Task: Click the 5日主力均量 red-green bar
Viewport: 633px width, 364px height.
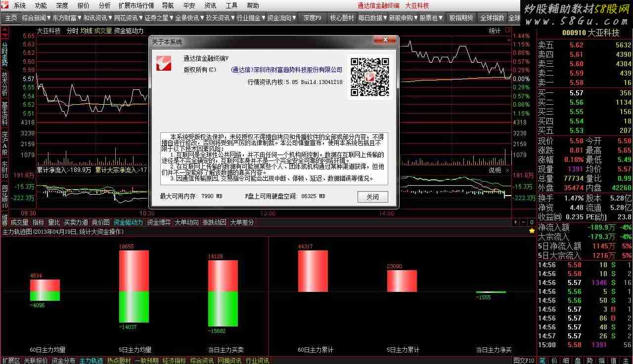Action: (x=134, y=286)
